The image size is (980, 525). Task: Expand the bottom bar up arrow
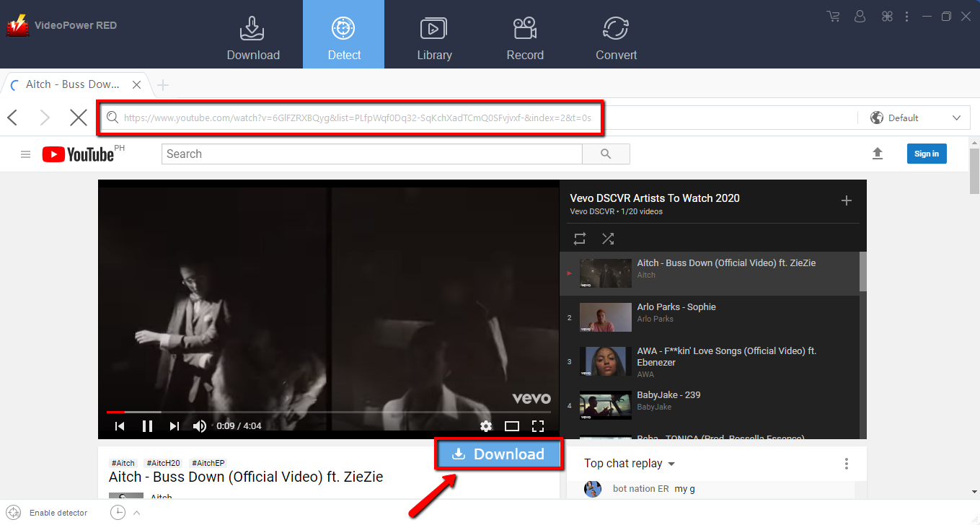(136, 513)
